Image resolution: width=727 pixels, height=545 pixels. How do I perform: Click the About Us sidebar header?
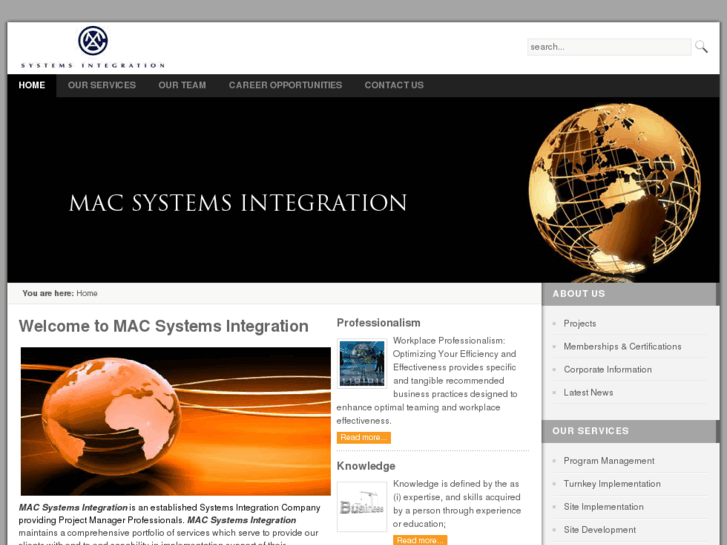point(631,294)
